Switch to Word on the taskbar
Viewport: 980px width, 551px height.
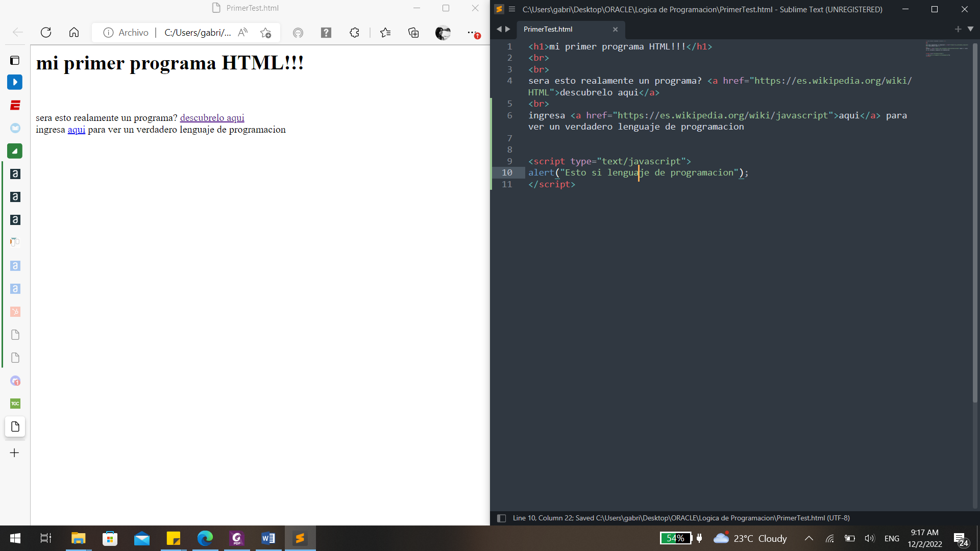pos(268,538)
